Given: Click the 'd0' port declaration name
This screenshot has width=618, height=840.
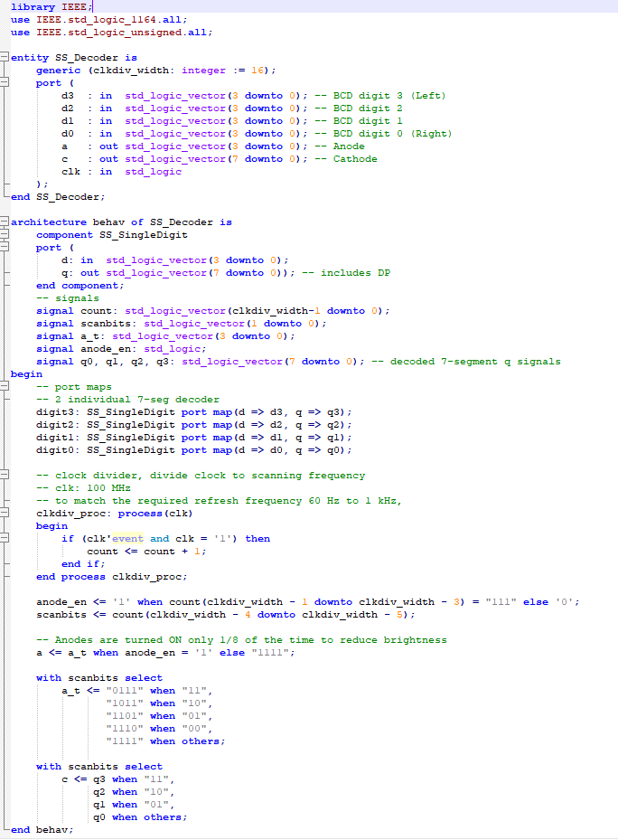Looking at the screenshot, I should (x=68, y=134).
